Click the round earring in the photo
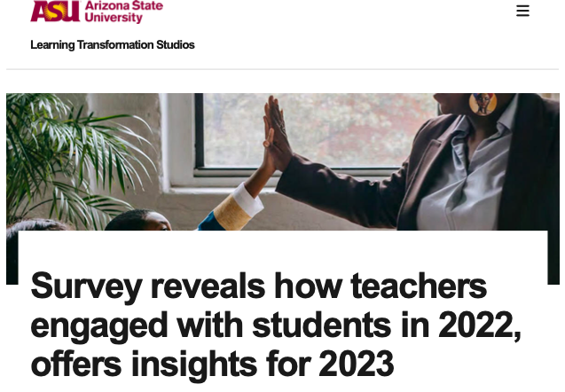 coord(483,104)
